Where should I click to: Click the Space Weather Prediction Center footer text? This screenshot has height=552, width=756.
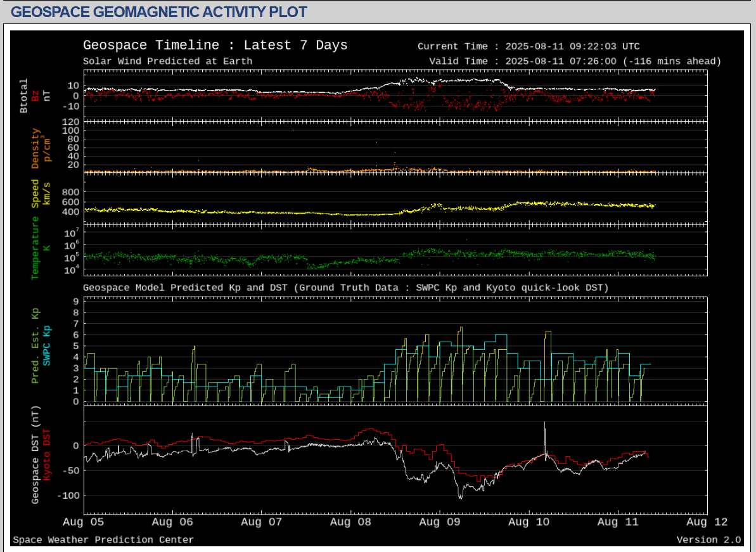[x=103, y=540]
